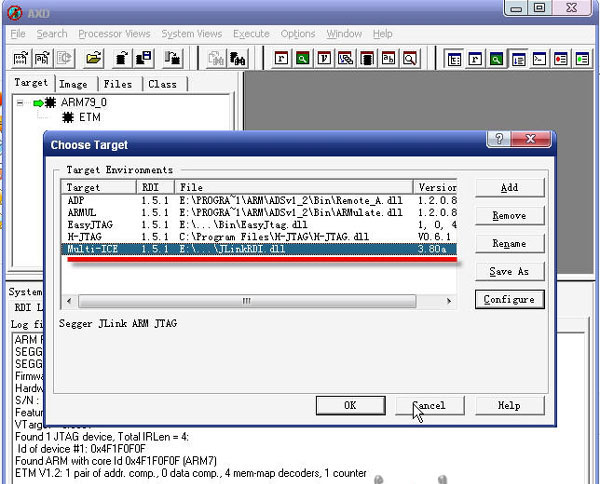Click the Save As button

coord(509,271)
